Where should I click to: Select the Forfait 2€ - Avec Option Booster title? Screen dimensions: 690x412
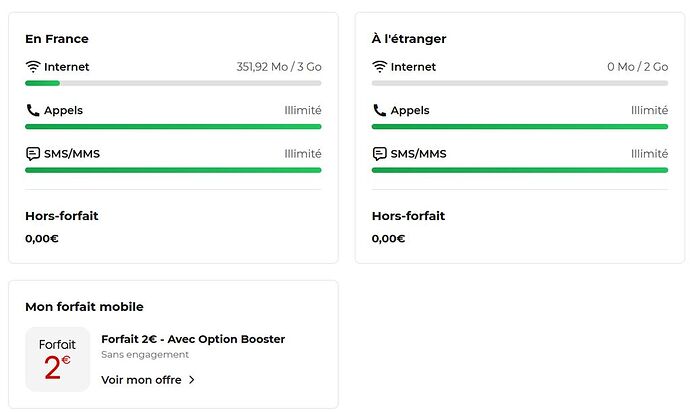coord(193,339)
